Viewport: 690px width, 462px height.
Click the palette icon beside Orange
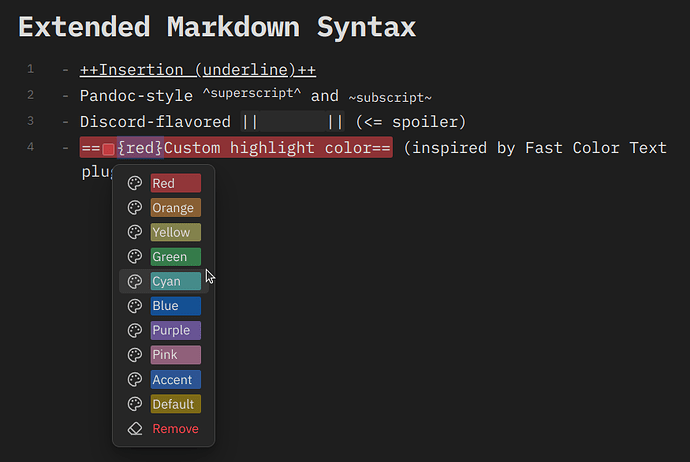point(135,208)
